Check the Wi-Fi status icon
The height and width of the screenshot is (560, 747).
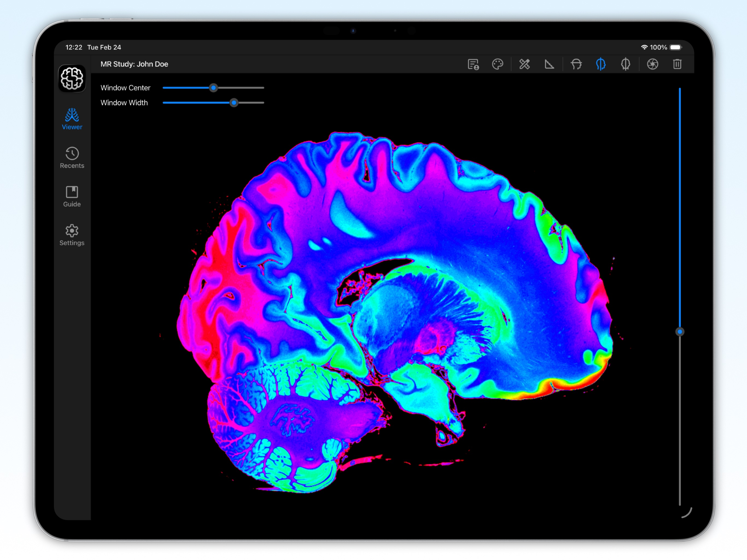tap(644, 47)
